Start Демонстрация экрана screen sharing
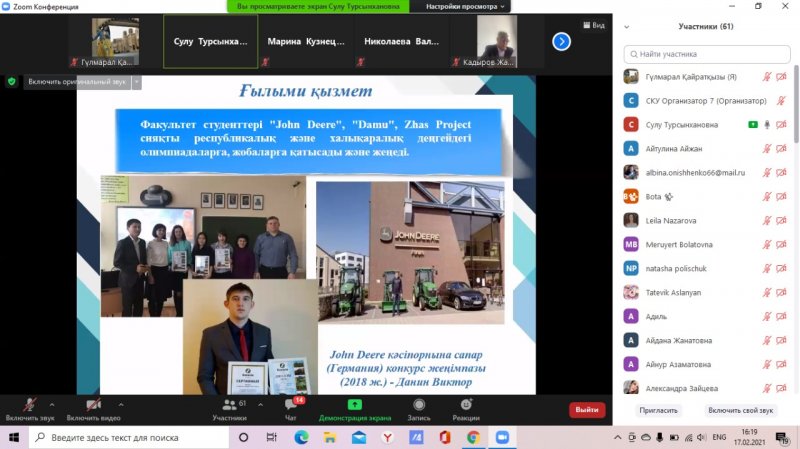Screen dimensions: 800x449 click(x=355, y=410)
